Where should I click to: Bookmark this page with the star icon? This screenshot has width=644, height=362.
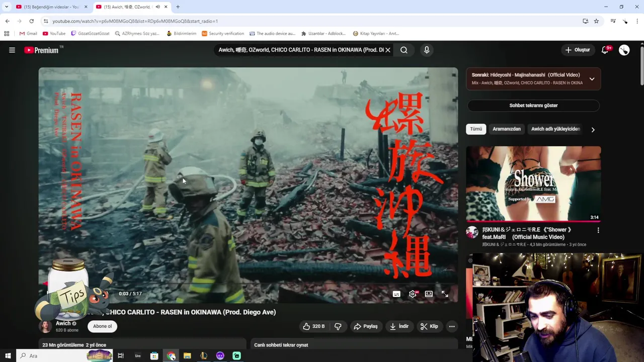point(596,21)
